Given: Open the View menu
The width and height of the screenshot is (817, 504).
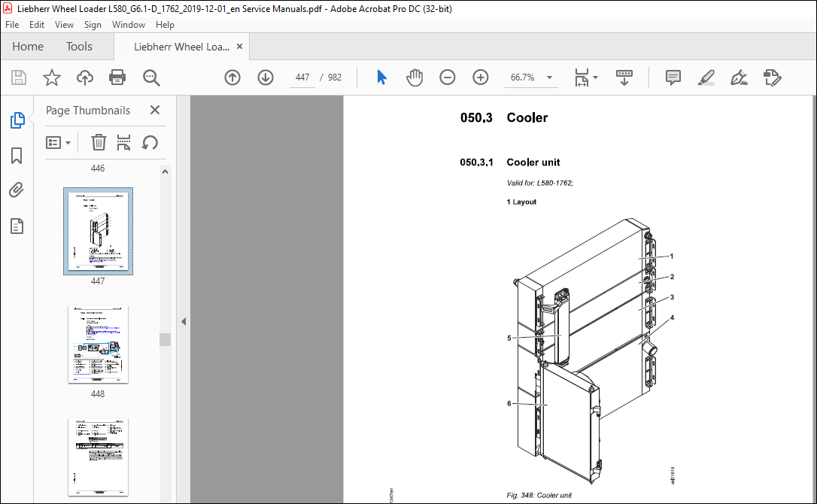Looking at the screenshot, I should 64,25.
